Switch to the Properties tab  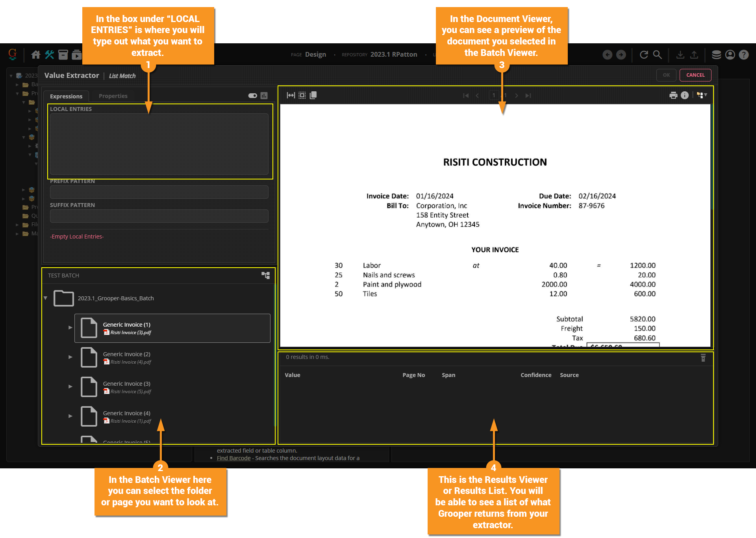coord(113,96)
